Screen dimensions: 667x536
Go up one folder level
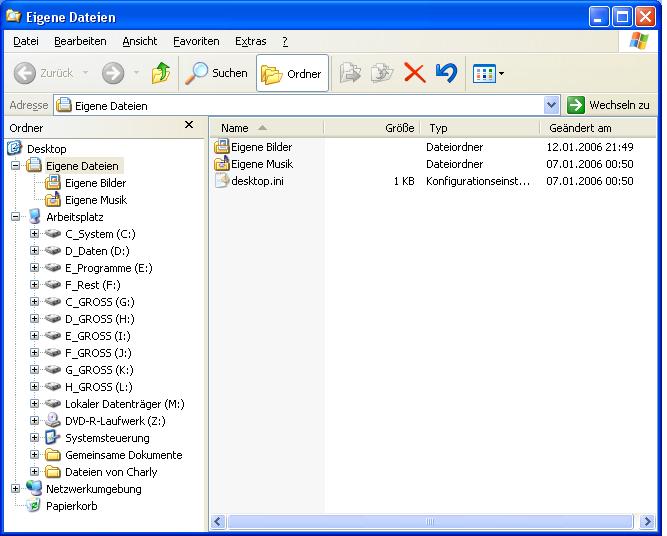[161, 73]
